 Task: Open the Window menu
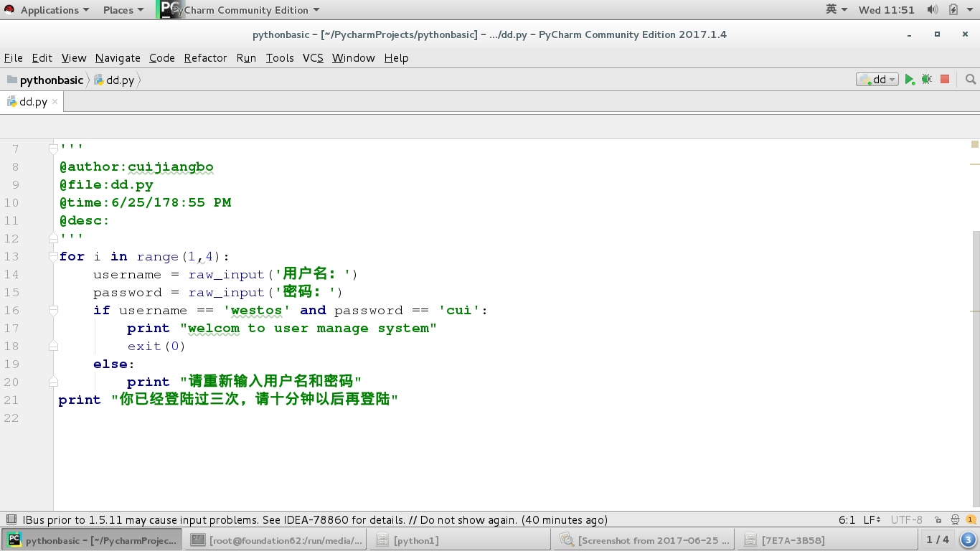click(x=353, y=58)
